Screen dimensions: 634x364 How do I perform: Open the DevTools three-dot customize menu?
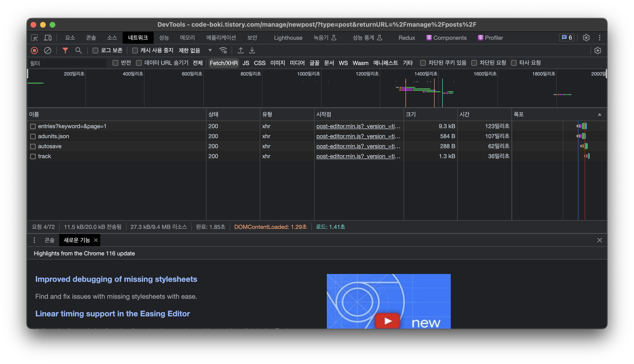click(x=599, y=38)
